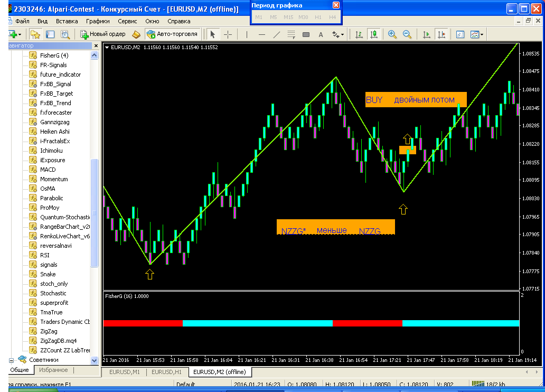Toggle the Navigator panel toolbar icon
This screenshot has width=545, height=392.
pyautogui.click(x=65, y=34)
